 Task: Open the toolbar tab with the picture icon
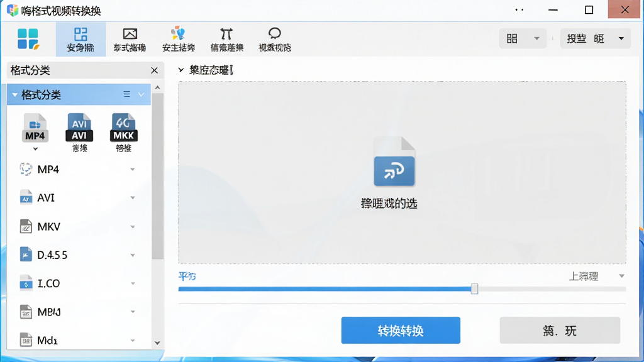pyautogui.click(x=130, y=40)
